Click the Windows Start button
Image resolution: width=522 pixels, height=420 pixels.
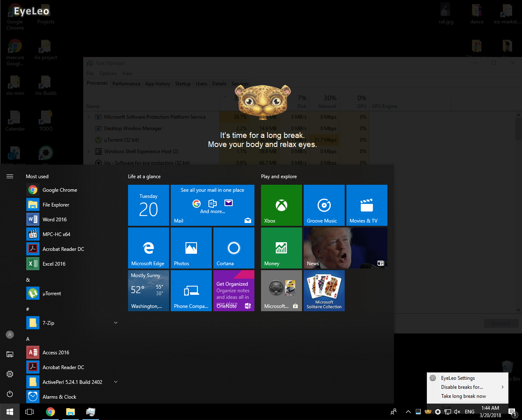point(10,412)
